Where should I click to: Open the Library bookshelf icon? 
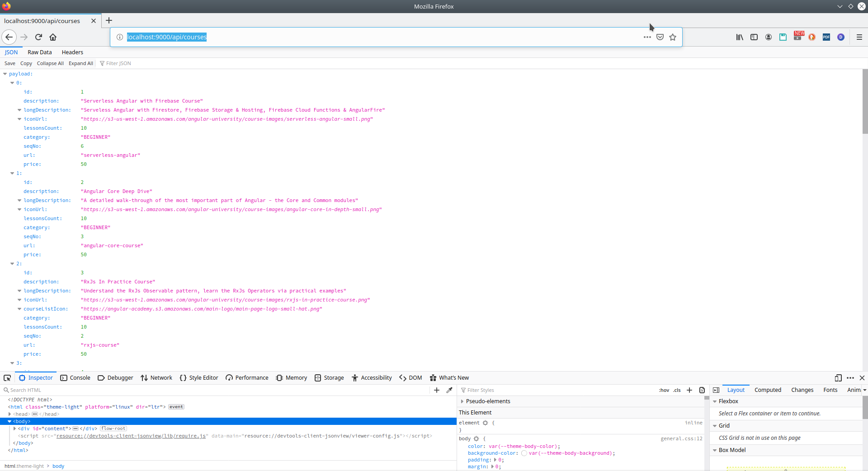(x=740, y=37)
